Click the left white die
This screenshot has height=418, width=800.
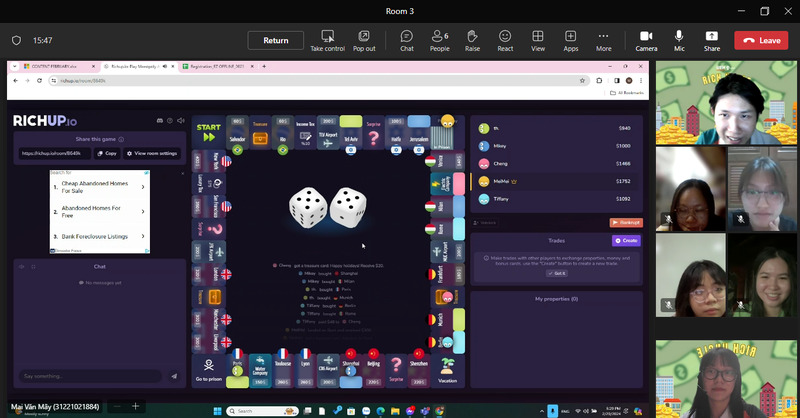308,207
